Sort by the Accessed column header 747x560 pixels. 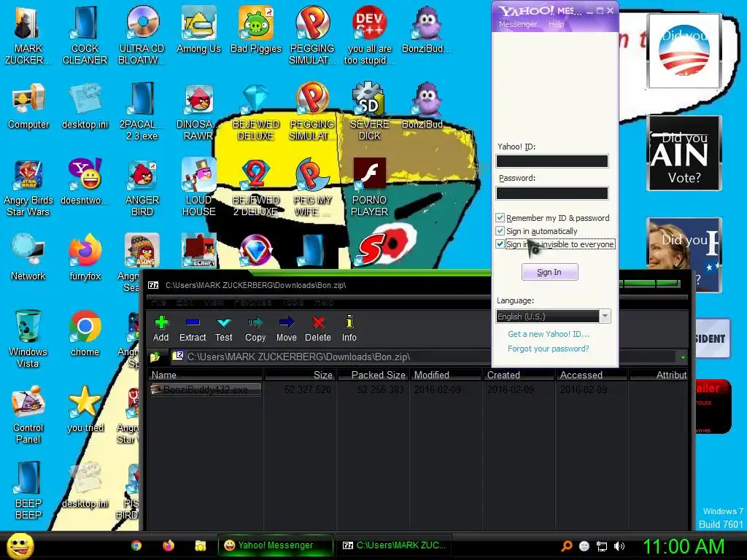coord(592,375)
